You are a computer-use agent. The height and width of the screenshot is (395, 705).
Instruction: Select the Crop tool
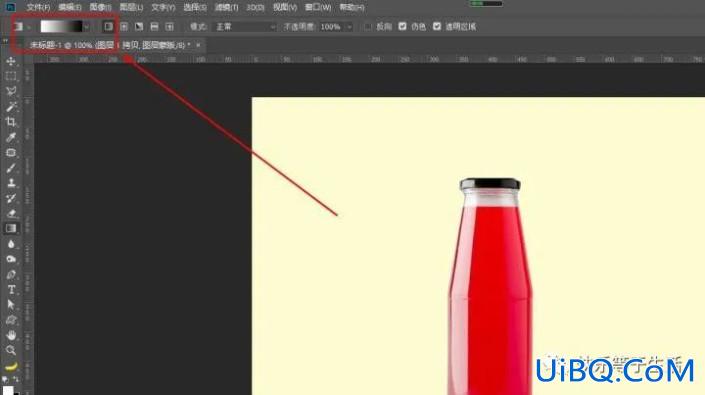pos(11,122)
